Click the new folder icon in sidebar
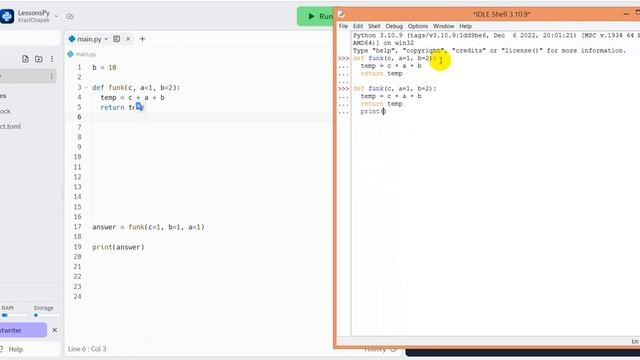The height and width of the screenshot is (360, 640). click(x=39, y=59)
